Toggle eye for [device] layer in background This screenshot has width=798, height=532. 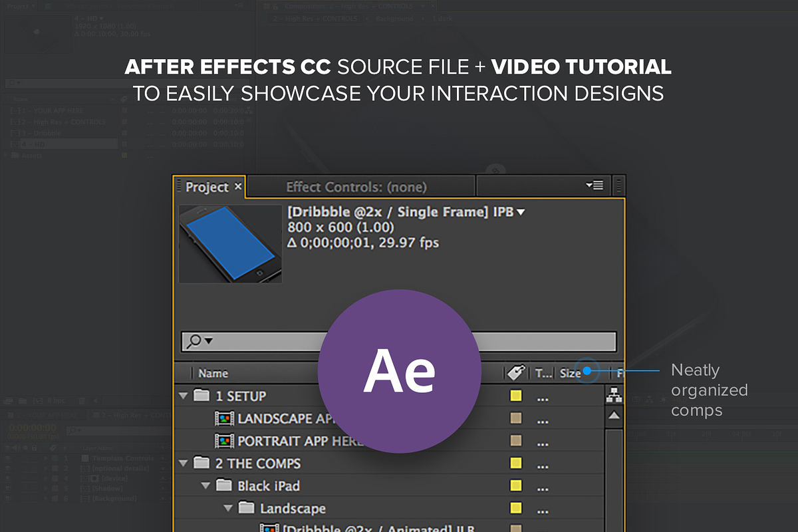pyautogui.click(x=9, y=479)
